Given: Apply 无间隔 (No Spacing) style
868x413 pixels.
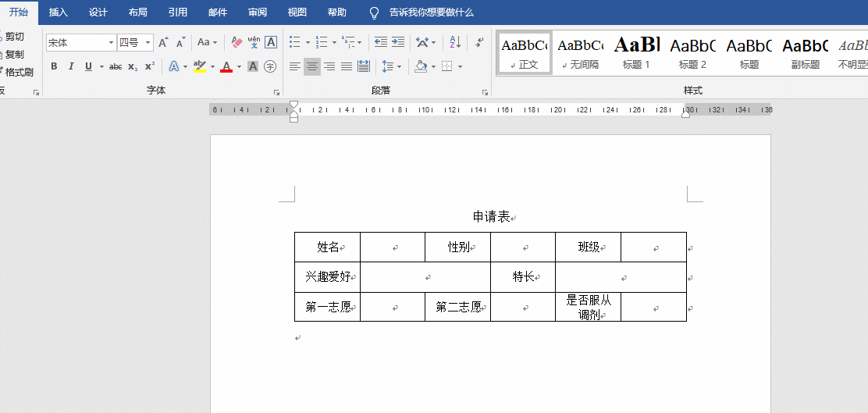Looking at the screenshot, I should pos(581,52).
